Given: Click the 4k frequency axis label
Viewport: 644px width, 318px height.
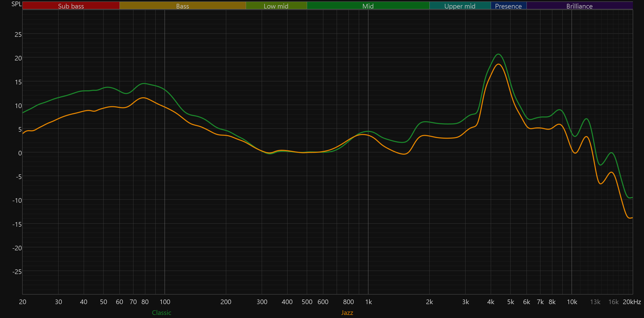Looking at the screenshot, I should point(490,302).
